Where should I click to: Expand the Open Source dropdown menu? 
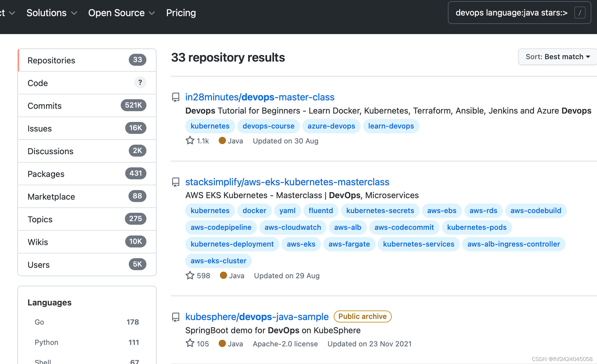121,13
